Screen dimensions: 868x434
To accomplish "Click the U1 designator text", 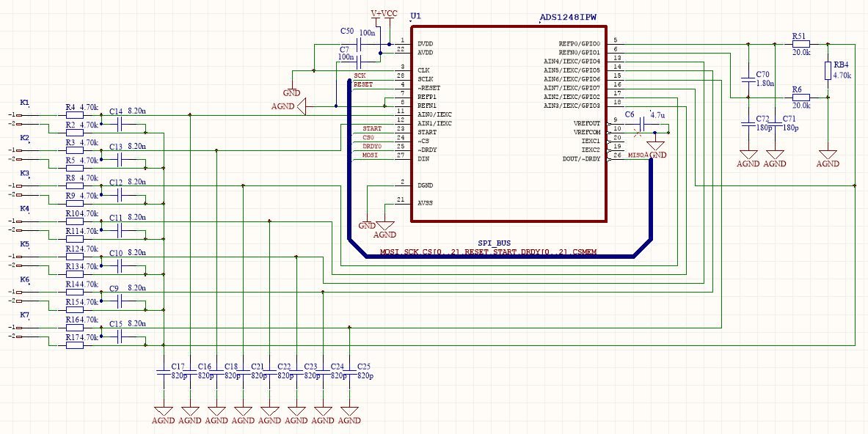I will pos(416,16).
